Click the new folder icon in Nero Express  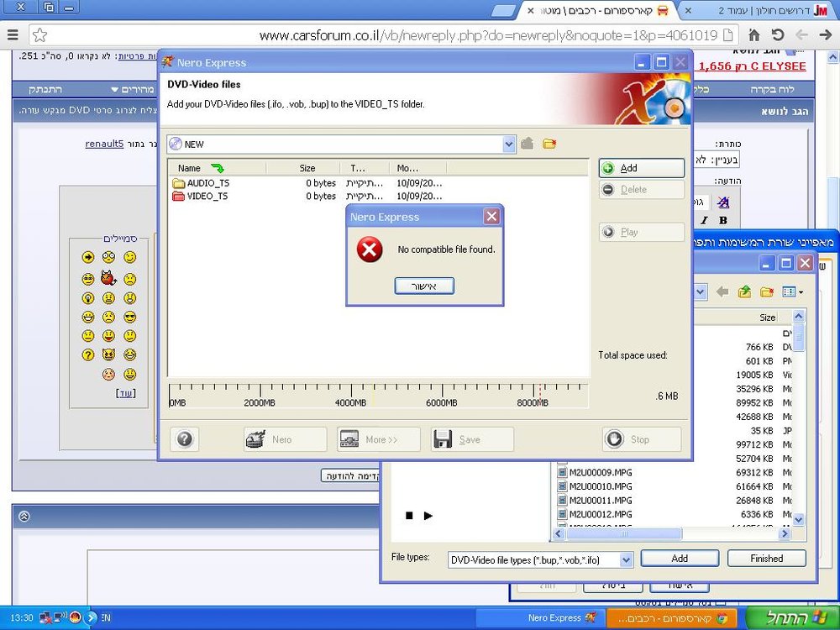coord(549,144)
